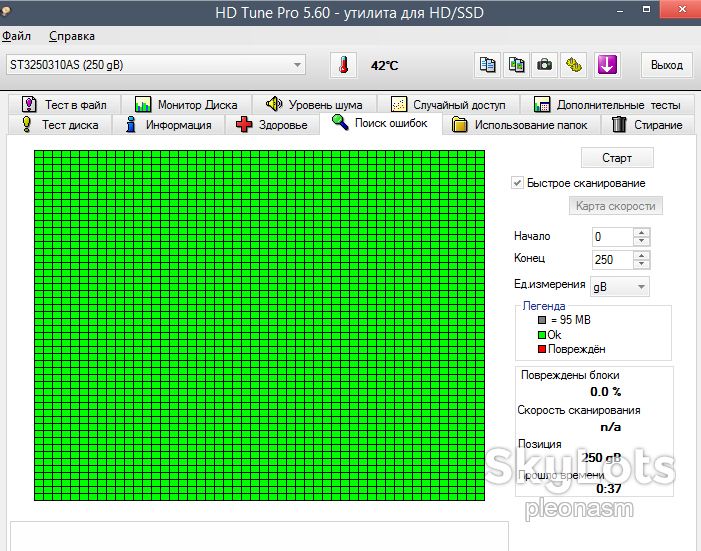Click the camera save screenshot icon

544,65
